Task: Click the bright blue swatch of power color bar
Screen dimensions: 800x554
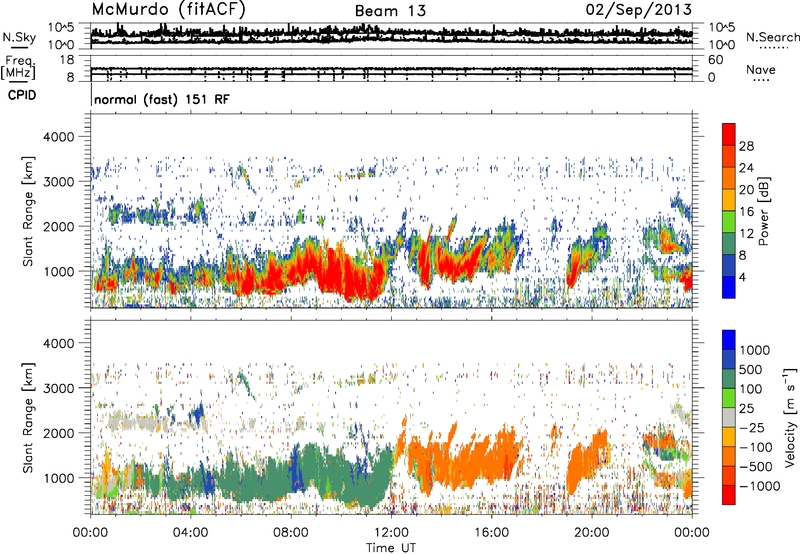Action: coord(729,287)
